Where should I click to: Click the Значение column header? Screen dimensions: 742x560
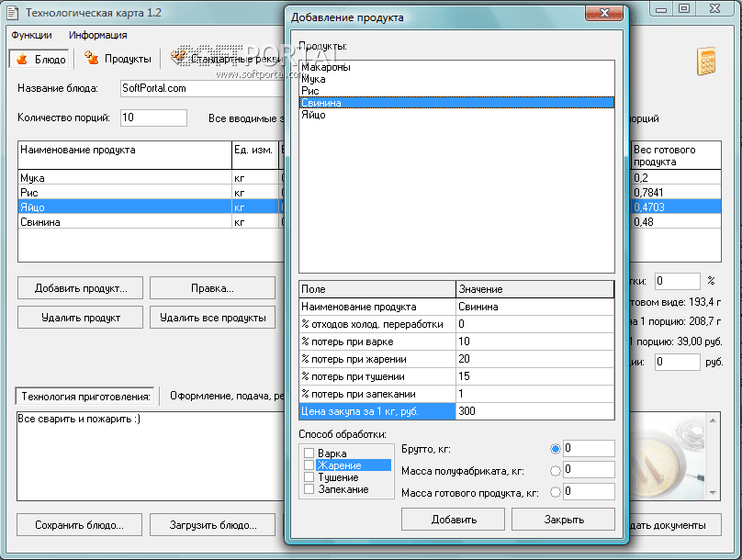[x=534, y=289]
